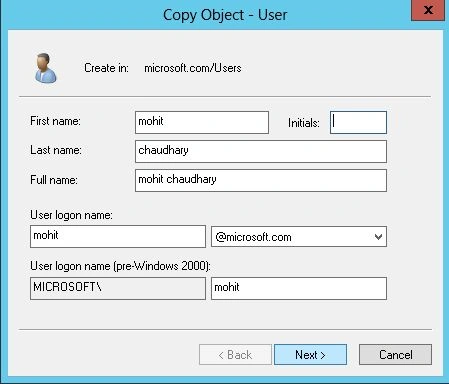Focus the First name field containing mohit
This screenshot has width=449, height=384.
pyautogui.click(x=202, y=122)
